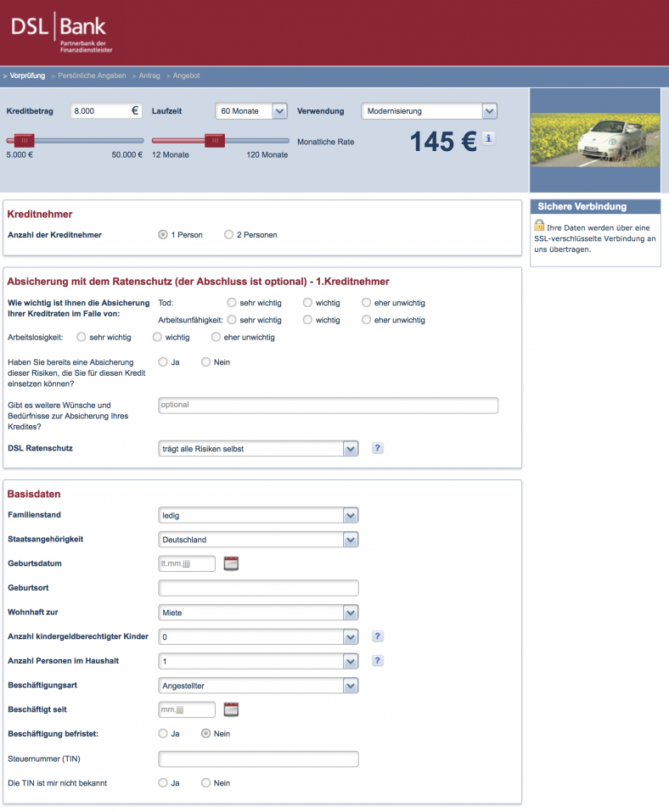Click the Sichere Verbindung heading
This screenshot has width=669, height=812.
click(x=582, y=207)
